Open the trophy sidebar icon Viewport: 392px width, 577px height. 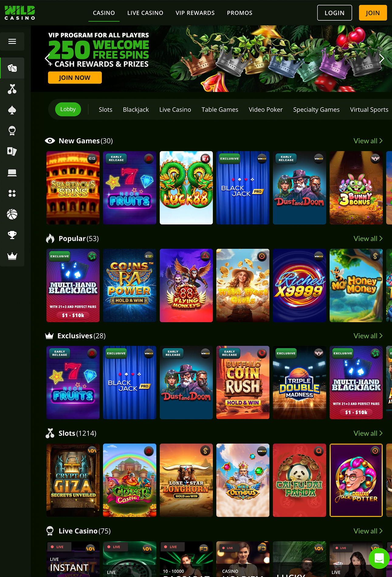pyautogui.click(x=12, y=235)
